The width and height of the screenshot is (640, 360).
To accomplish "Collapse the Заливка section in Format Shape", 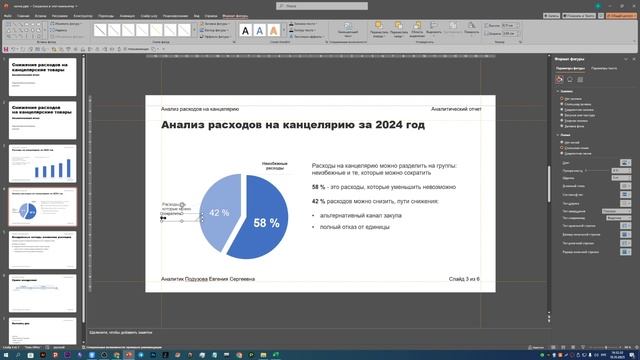I will coord(558,91).
